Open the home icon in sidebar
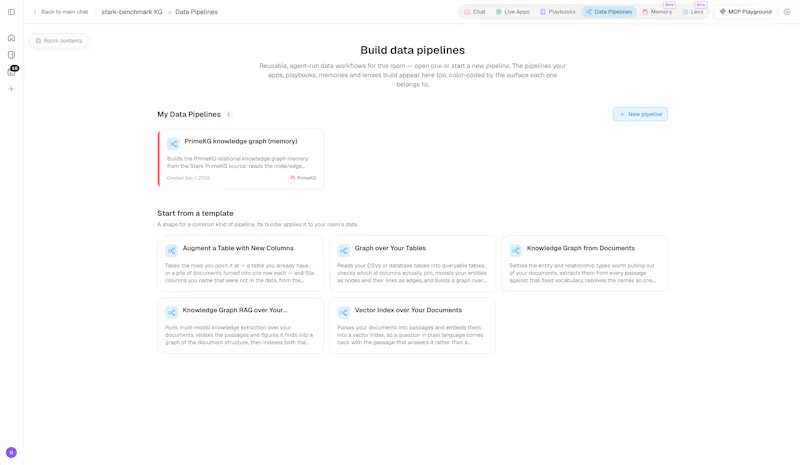 [11, 38]
